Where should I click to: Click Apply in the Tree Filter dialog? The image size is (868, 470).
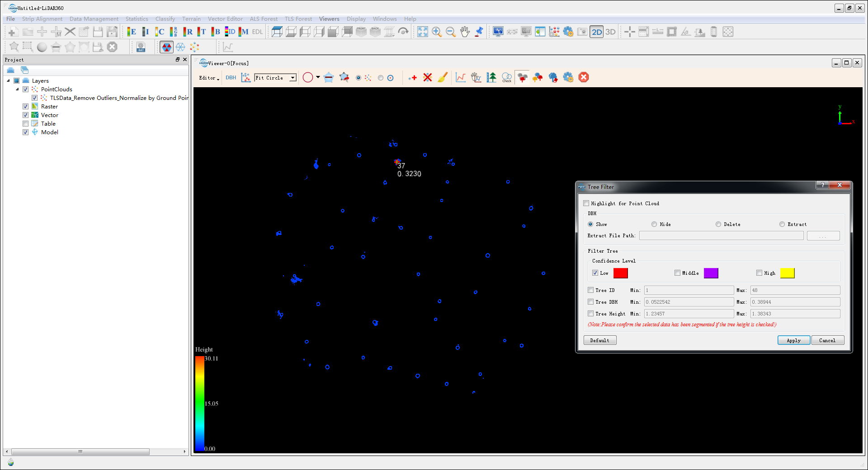(793, 340)
